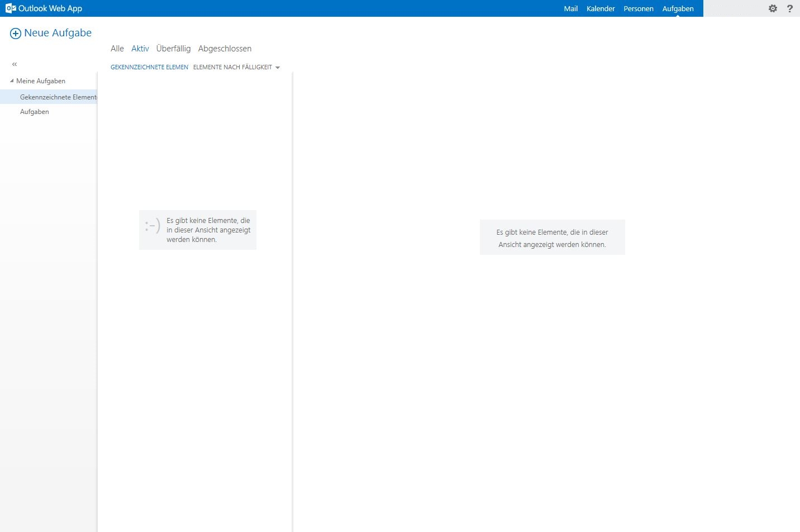Open the settings gear menu
The image size is (800, 532).
[773, 8]
